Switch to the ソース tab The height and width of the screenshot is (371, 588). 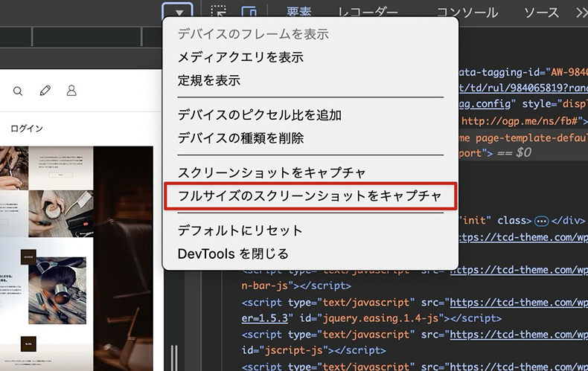[541, 13]
